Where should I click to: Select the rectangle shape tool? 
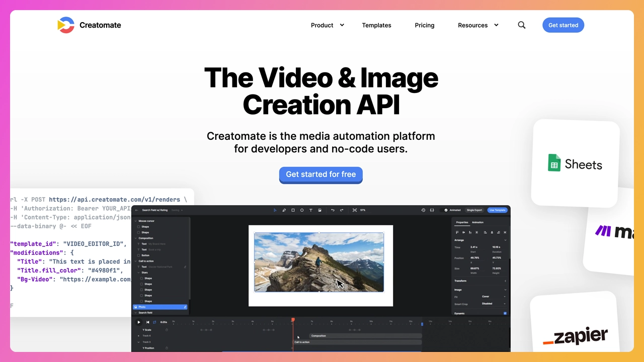click(x=293, y=210)
